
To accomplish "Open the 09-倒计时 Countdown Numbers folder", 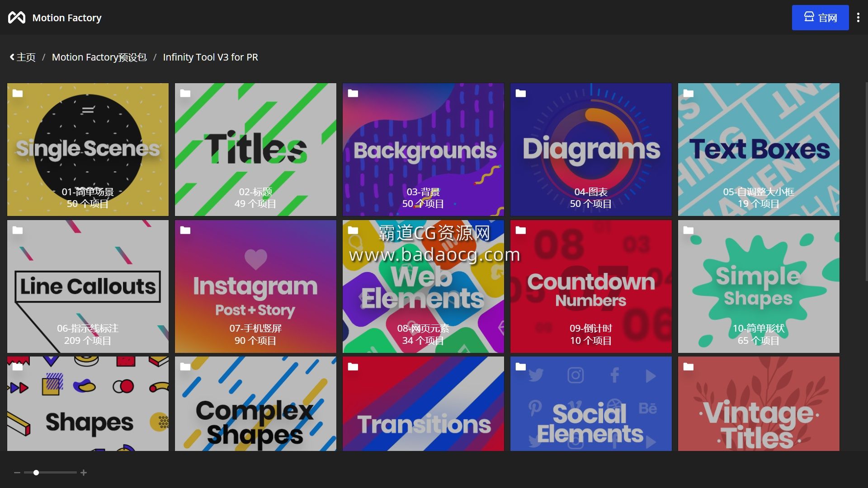I will point(591,286).
